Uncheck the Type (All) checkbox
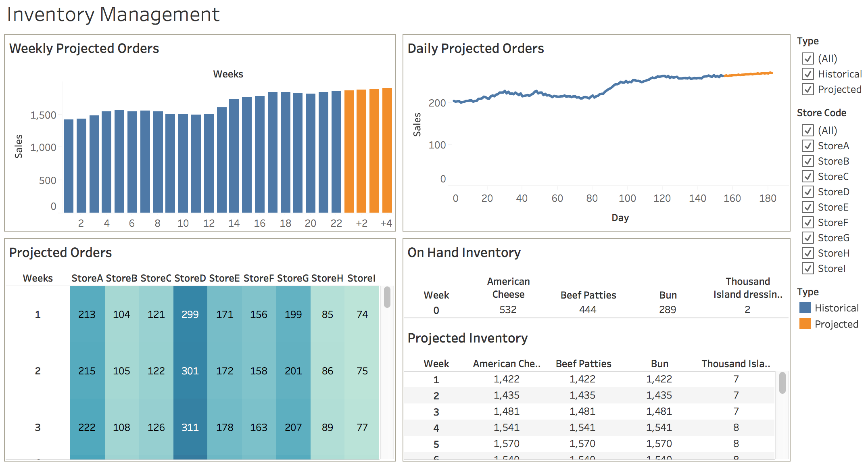Screen dimensions: 868x468 click(808, 58)
